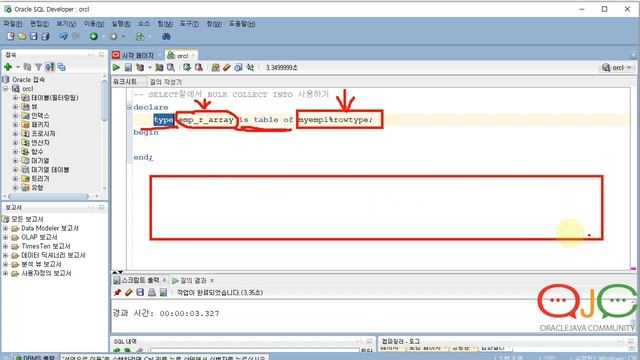Click the connections tree vertical scrollbar
This screenshot has width=640, height=360.
pos(104,100)
